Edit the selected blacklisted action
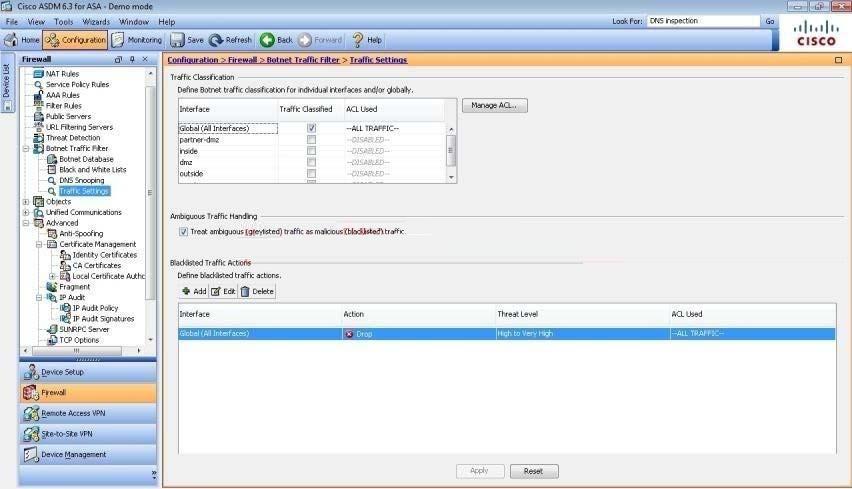 (223, 292)
